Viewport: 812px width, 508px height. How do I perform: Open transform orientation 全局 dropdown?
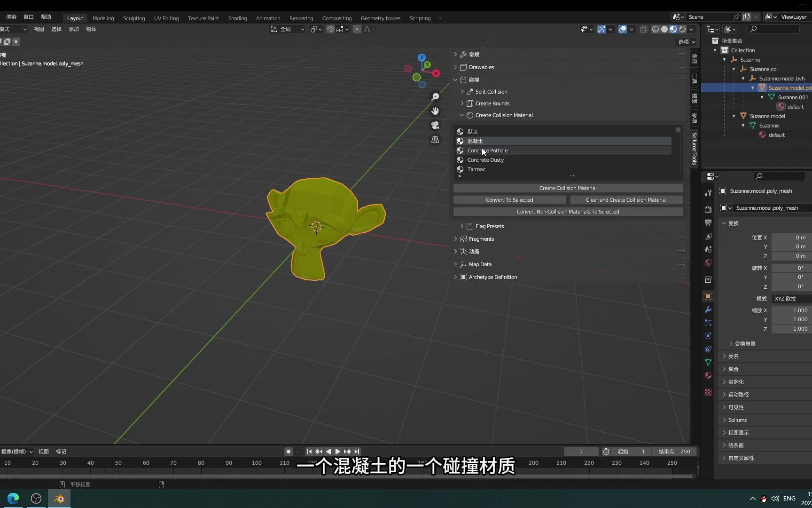tap(287, 29)
